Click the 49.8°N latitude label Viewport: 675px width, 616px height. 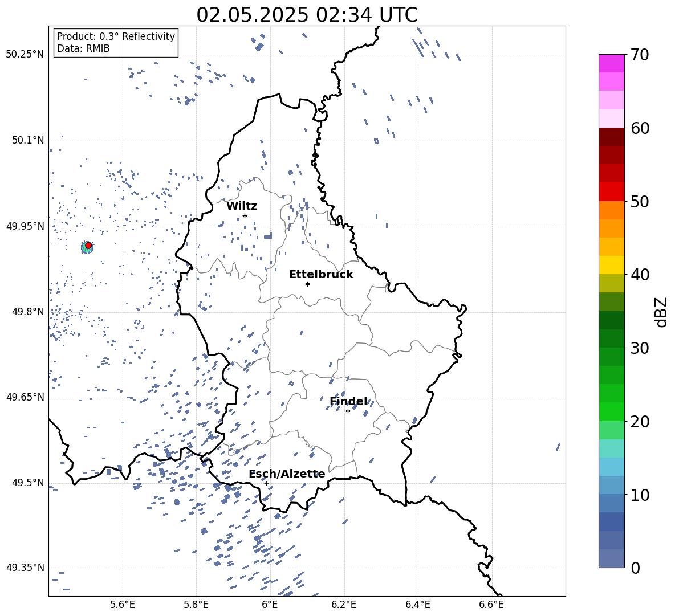click(28, 312)
